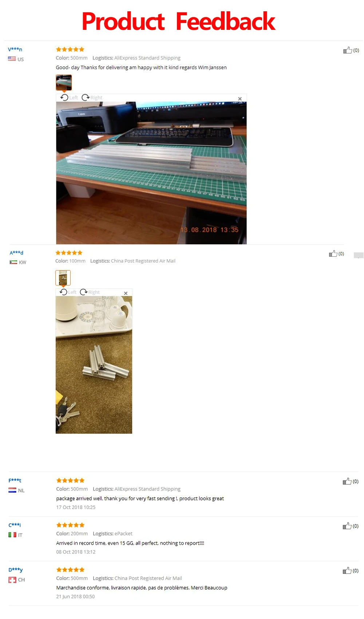Rotate the carpet photo right
The height and width of the screenshot is (619, 364).
(90, 292)
